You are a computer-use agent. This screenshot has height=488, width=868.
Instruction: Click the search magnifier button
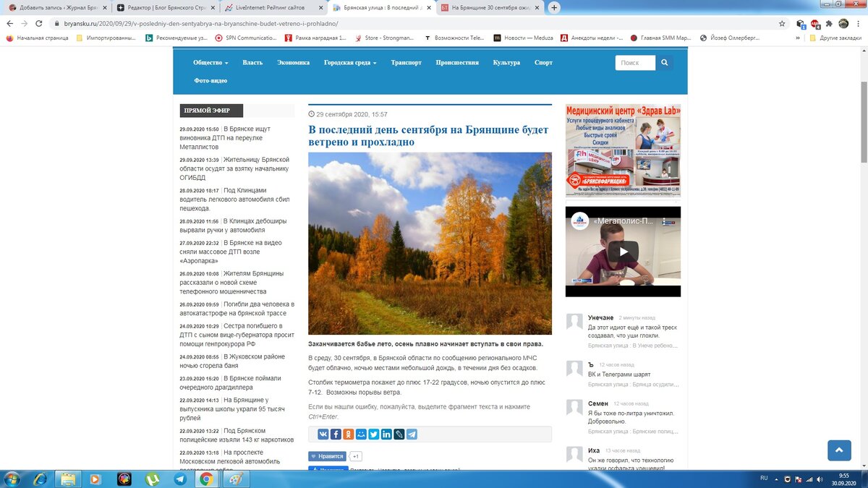click(x=664, y=63)
